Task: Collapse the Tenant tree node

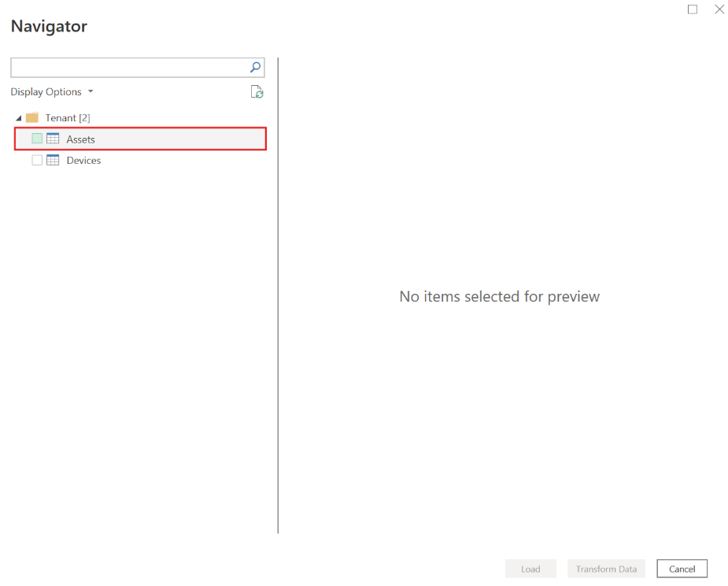Action: 18,117
